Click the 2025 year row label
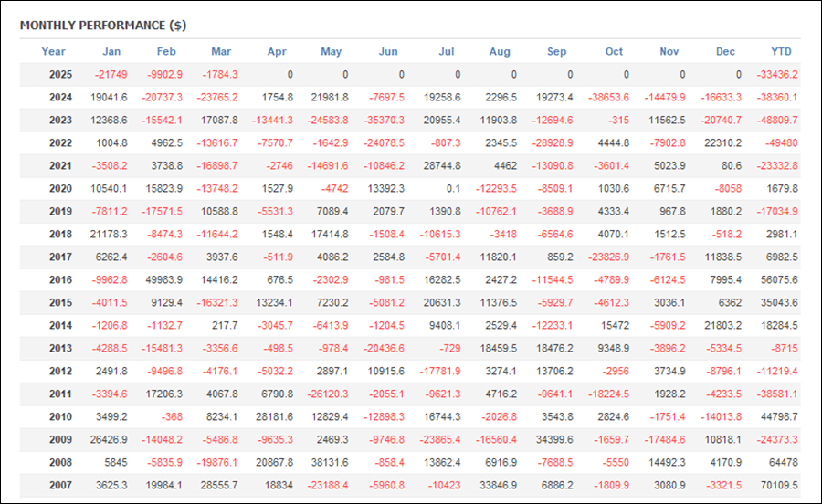Image resolution: width=822 pixels, height=504 pixels. pos(61,74)
